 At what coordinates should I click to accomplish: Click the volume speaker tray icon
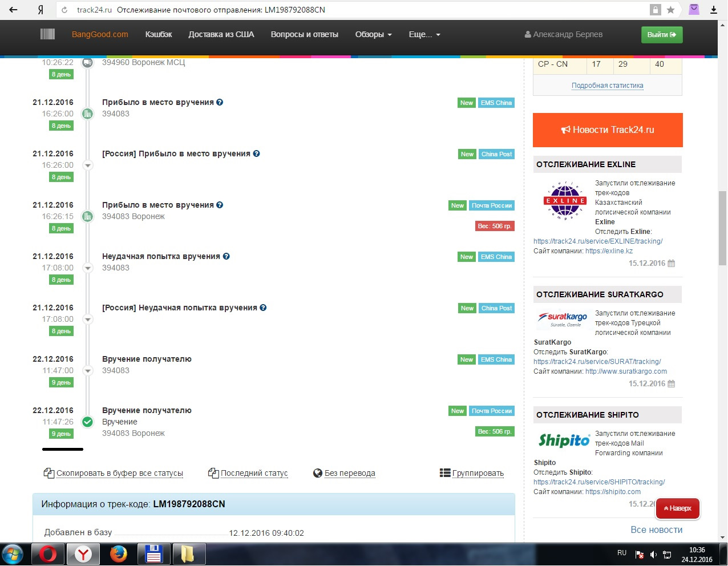(654, 555)
